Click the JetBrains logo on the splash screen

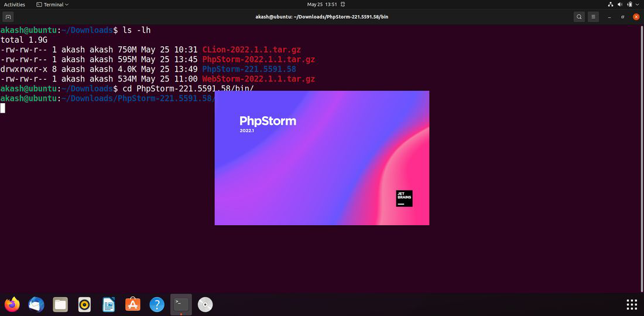(x=404, y=198)
